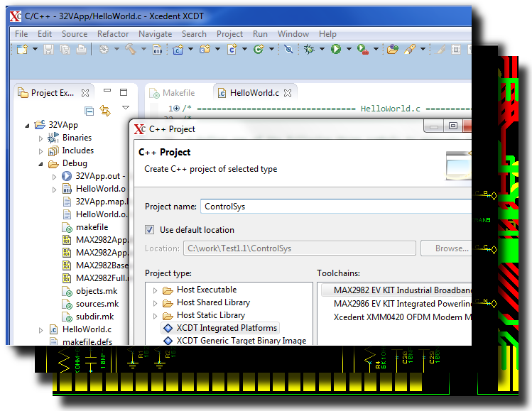The width and height of the screenshot is (532, 411).
Task: Select objects.mk in Project Explorer
Action: tap(90, 291)
